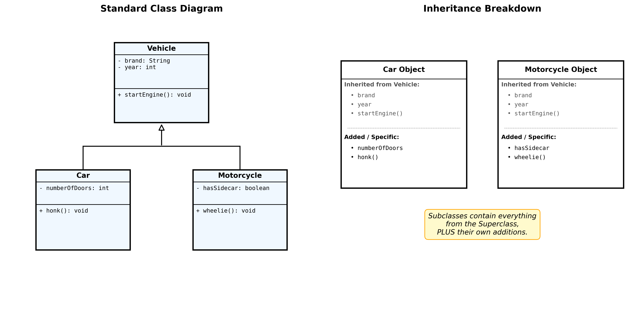Click the Car Object box title
644x320 pixels.
pos(404,70)
